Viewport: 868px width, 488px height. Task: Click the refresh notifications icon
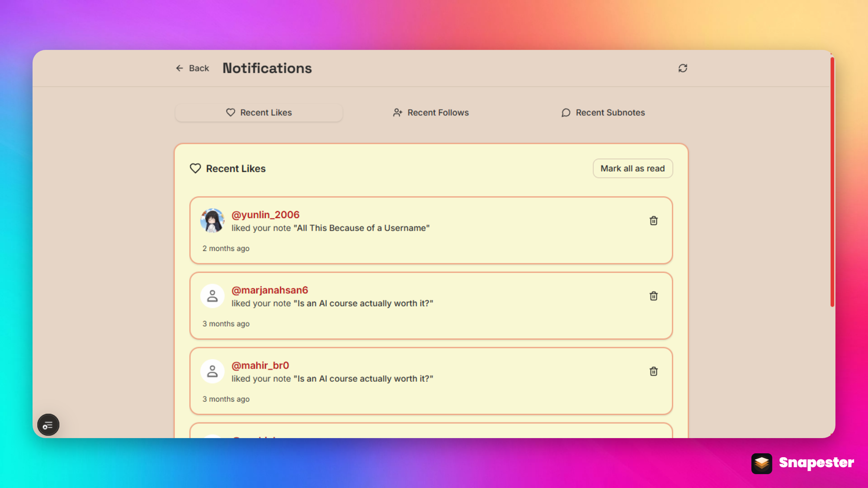[x=683, y=68]
